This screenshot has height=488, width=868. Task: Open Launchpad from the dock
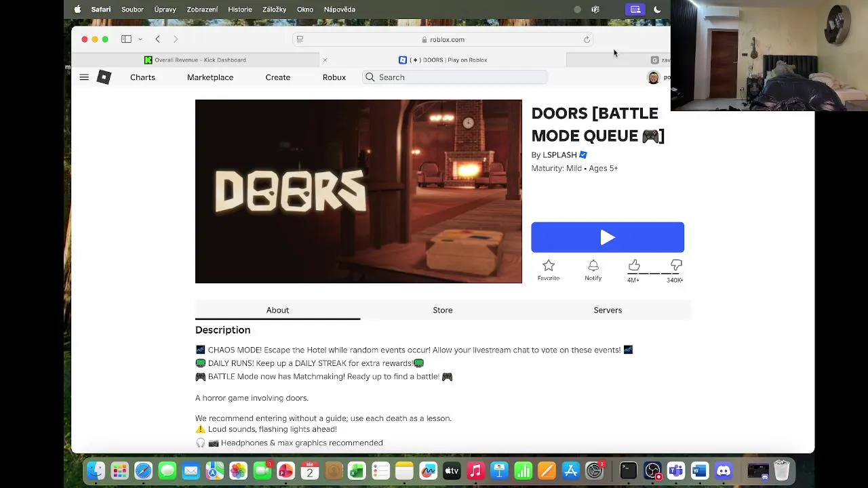(x=119, y=470)
